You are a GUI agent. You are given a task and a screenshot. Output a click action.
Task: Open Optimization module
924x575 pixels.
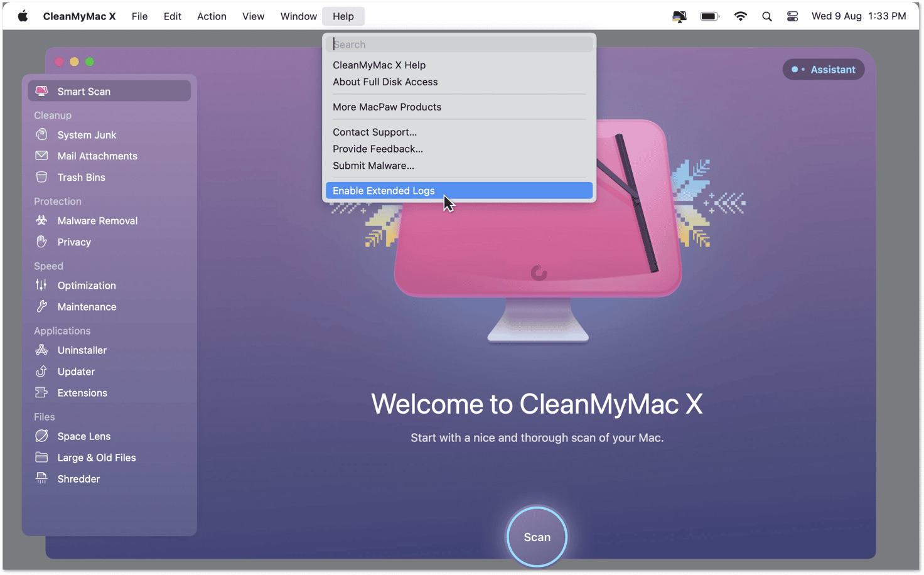click(109, 285)
